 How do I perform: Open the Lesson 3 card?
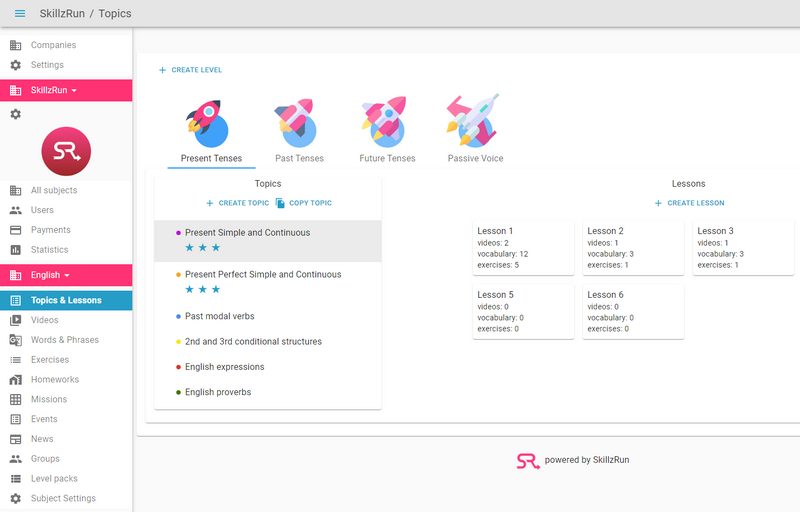743,248
